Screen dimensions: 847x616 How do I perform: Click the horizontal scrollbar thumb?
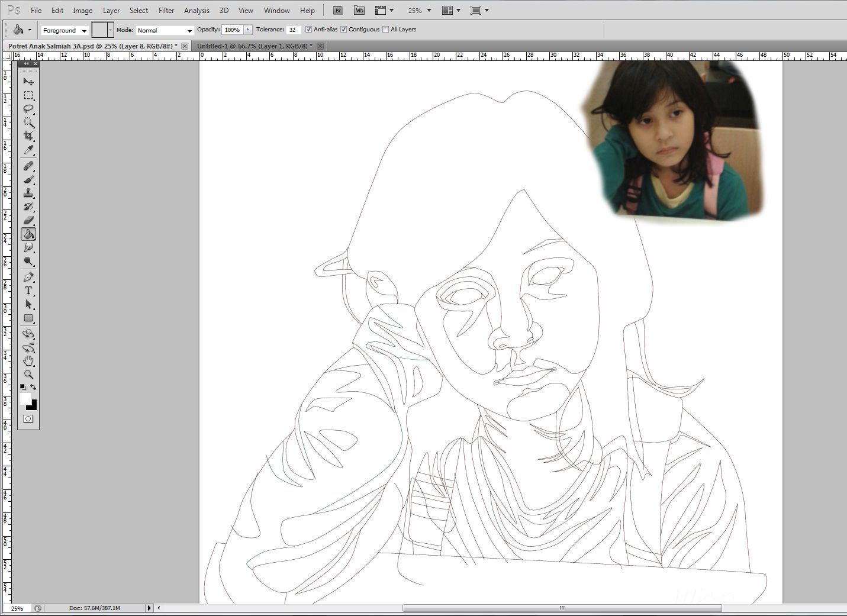(x=562, y=608)
